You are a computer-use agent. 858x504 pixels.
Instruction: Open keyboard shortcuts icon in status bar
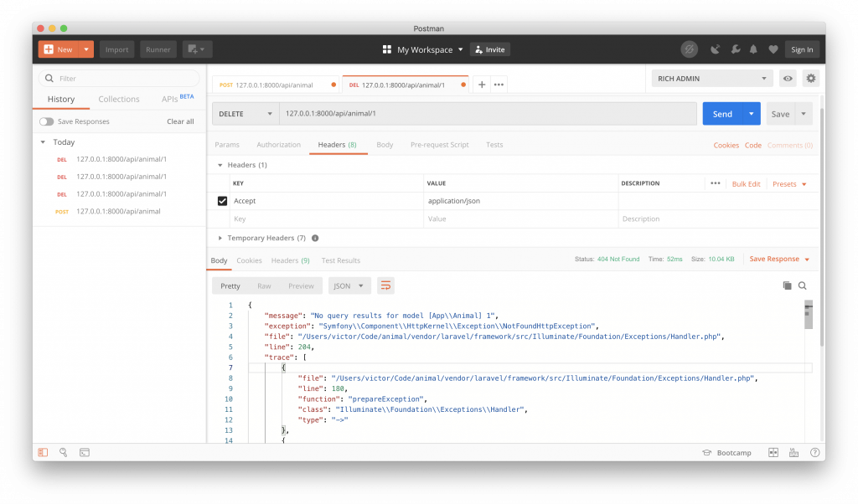tap(793, 453)
